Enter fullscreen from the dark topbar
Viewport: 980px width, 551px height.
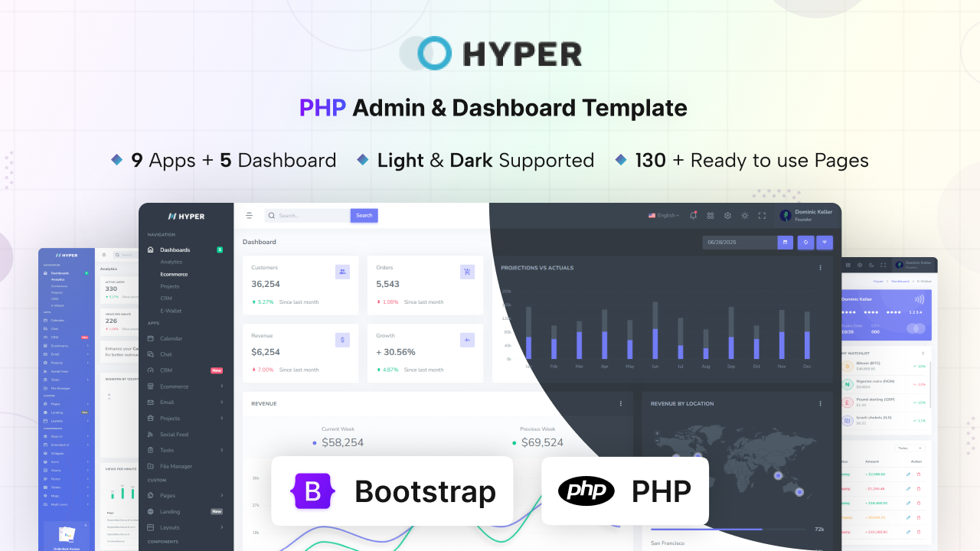click(762, 216)
